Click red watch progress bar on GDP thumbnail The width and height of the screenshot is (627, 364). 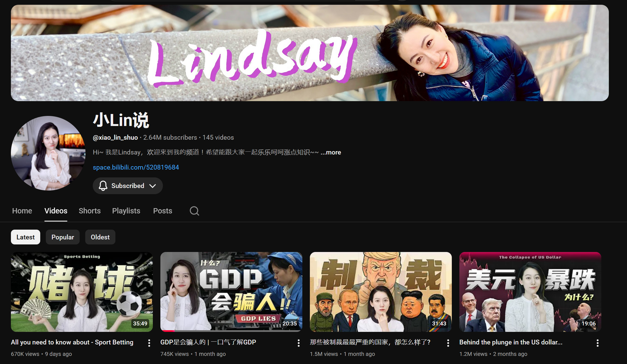pos(168,331)
